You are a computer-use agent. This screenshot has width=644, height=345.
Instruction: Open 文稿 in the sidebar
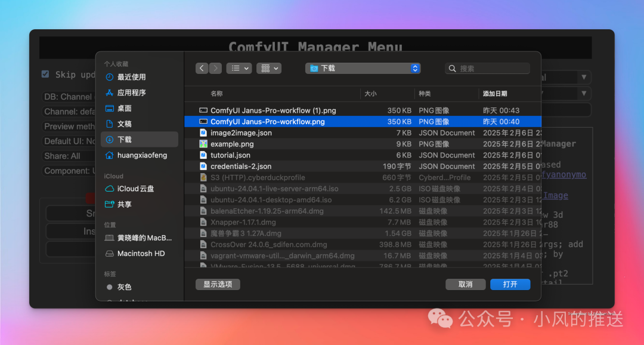click(x=140, y=124)
